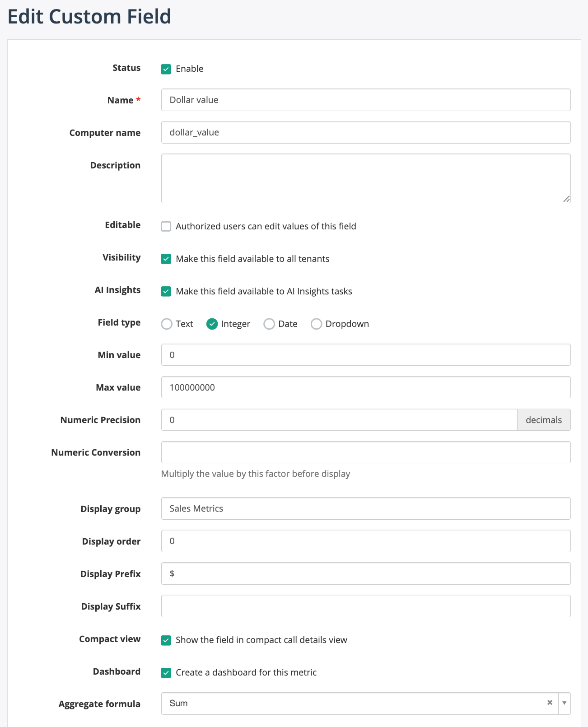Focus the Computer name field

pyautogui.click(x=365, y=132)
